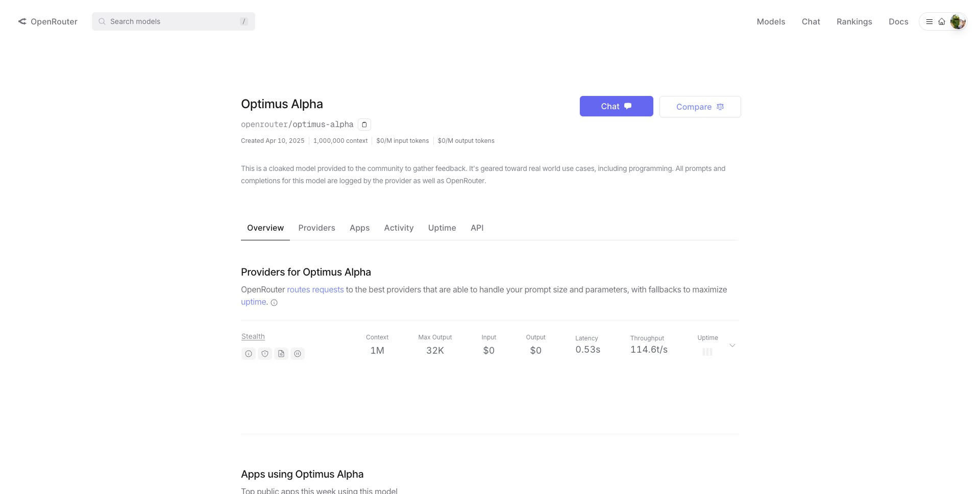
Task: Open the Apps tab
Action: (x=360, y=228)
